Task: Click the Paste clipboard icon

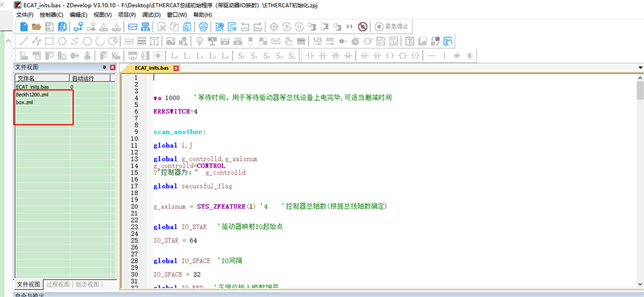Action: tap(187, 27)
